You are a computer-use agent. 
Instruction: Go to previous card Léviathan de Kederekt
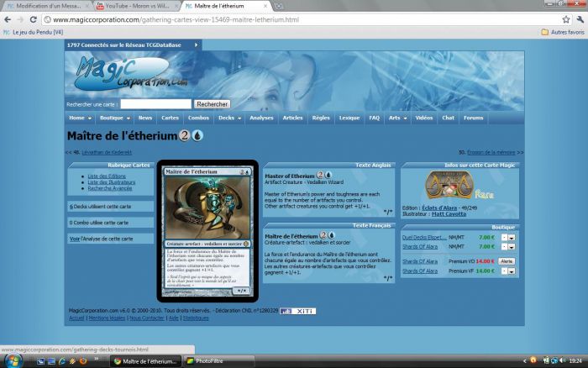point(107,152)
